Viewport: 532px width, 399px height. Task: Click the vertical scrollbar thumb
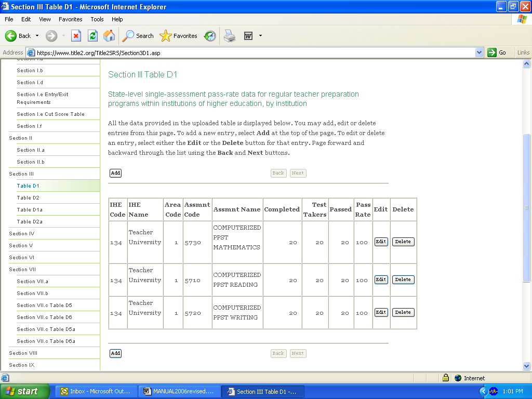526,208
